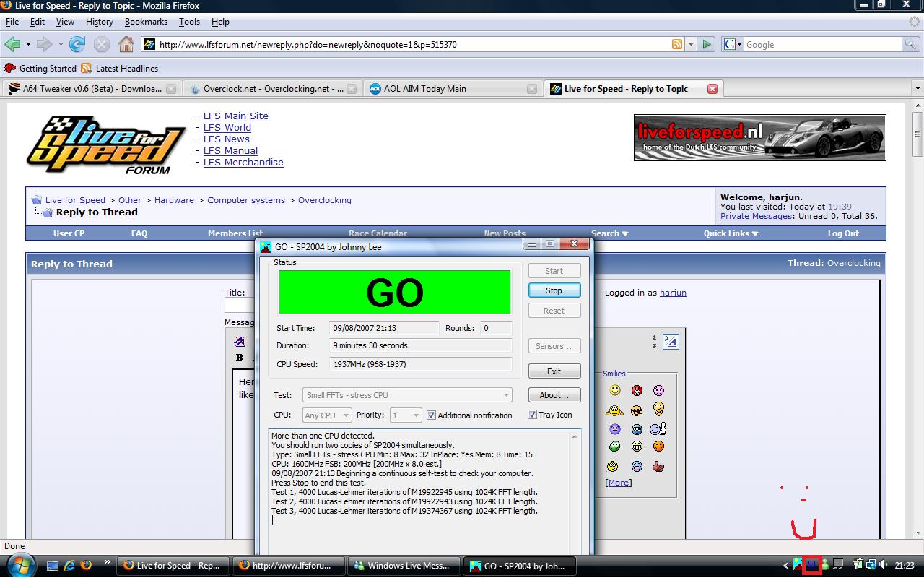Expand the forum Search dropdown menu
924x578 pixels.
pyautogui.click(x=609, y=233)
